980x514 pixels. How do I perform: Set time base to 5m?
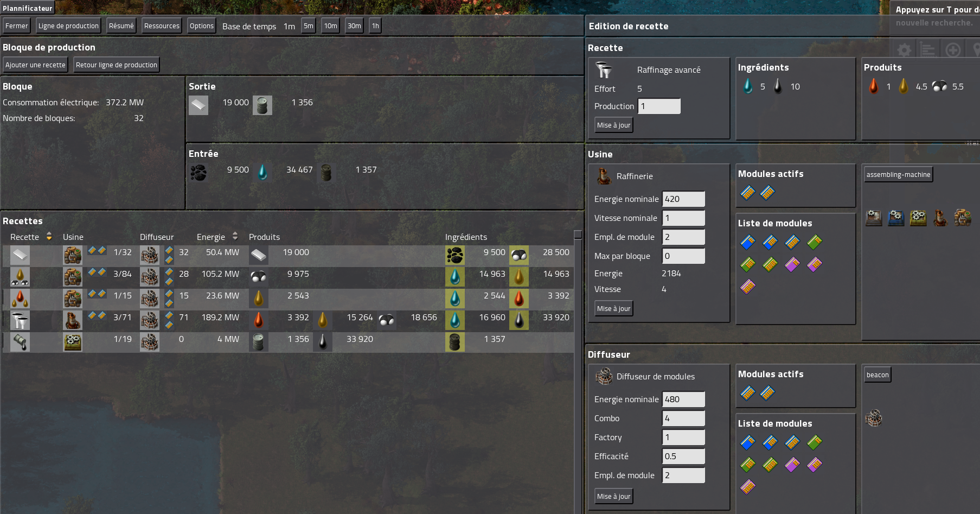tap(309, 26)
